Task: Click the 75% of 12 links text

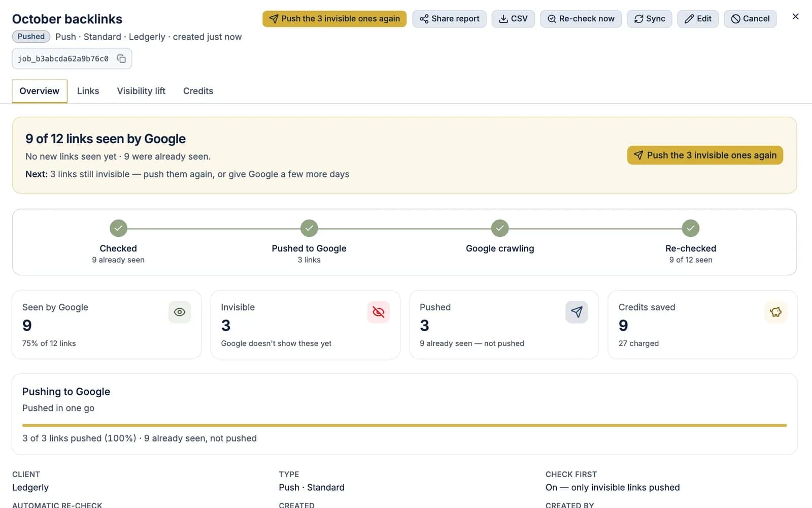Action: [49, 343]
